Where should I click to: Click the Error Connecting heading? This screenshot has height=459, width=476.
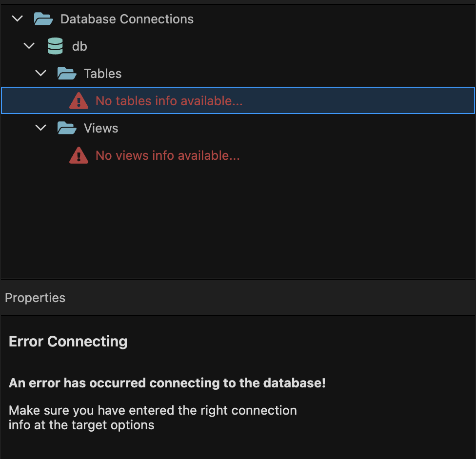coord(68,342)
